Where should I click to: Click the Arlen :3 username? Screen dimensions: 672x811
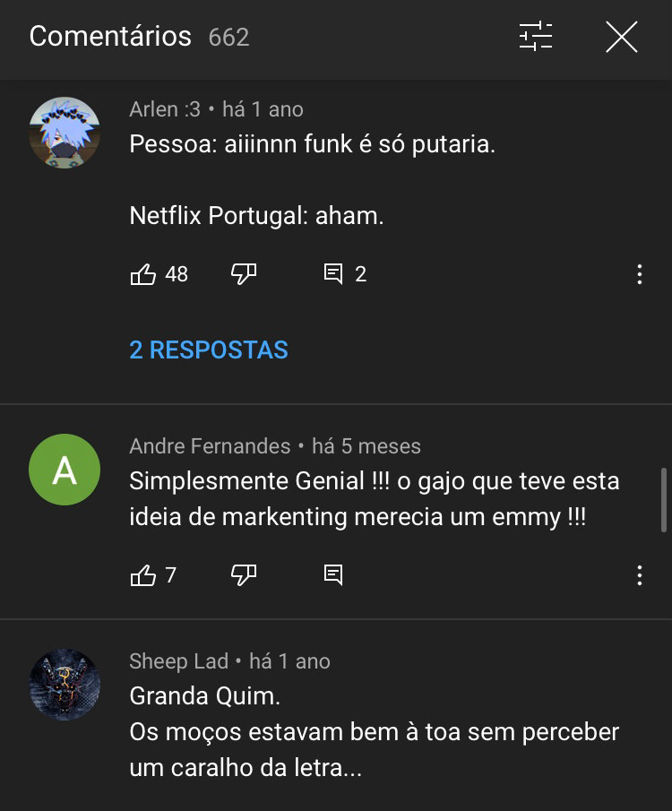click(x=165, y=109)
